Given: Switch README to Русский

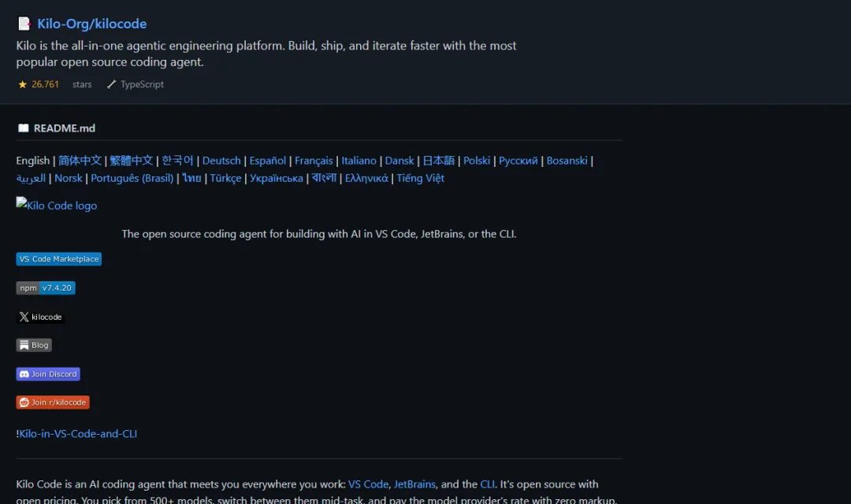Looking at the screenshot, I should click(518, 161).
